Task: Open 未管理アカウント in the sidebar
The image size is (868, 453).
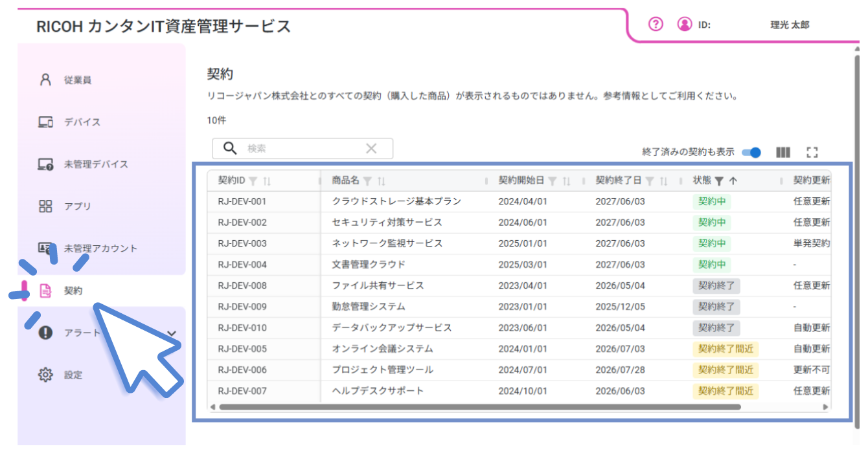Action: [102, 249]
